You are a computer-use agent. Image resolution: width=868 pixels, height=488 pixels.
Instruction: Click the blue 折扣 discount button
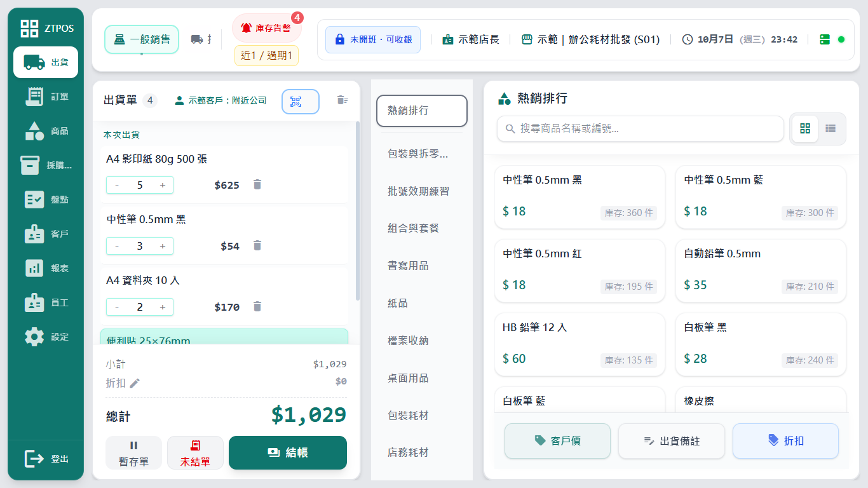point(785,441)
